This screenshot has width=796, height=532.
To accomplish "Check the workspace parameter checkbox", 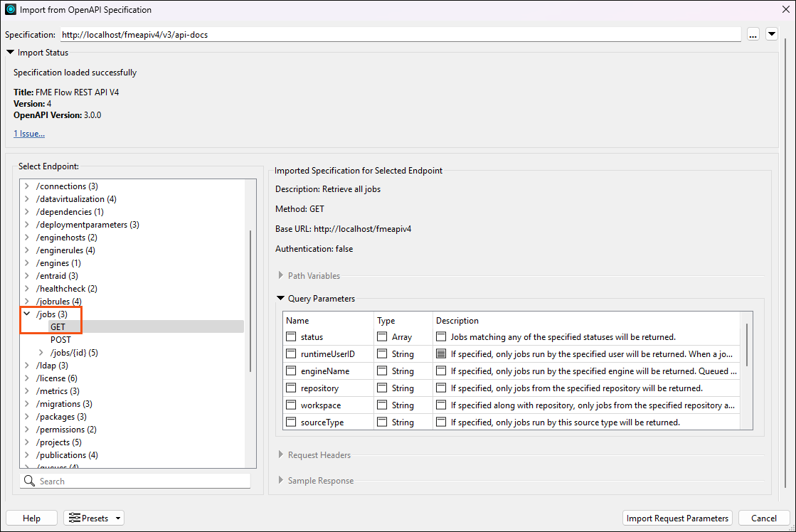I will click(x=290, y=405).
